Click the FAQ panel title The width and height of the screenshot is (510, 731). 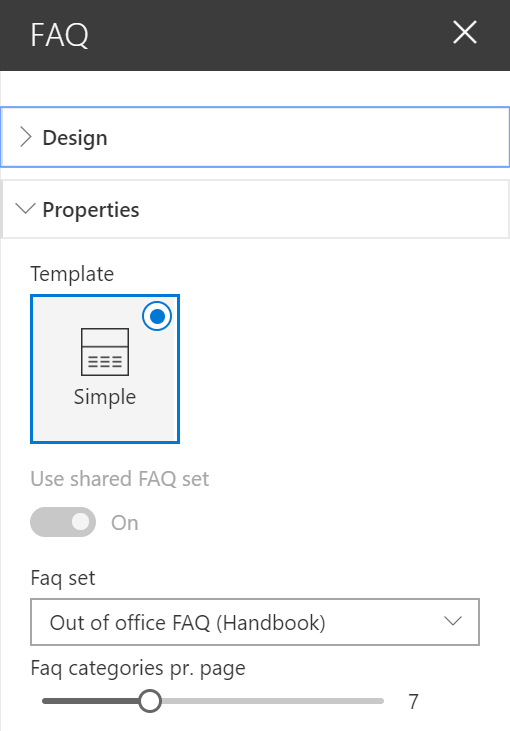point(60,35)
